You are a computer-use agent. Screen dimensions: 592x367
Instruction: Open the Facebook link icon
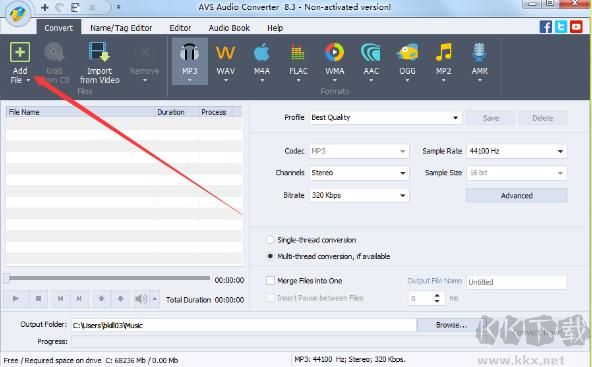[x=546, y=27]
